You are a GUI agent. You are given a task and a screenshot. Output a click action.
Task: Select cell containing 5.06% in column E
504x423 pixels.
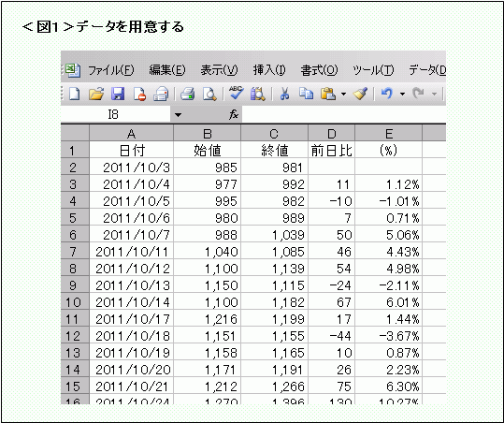point(388,235)
